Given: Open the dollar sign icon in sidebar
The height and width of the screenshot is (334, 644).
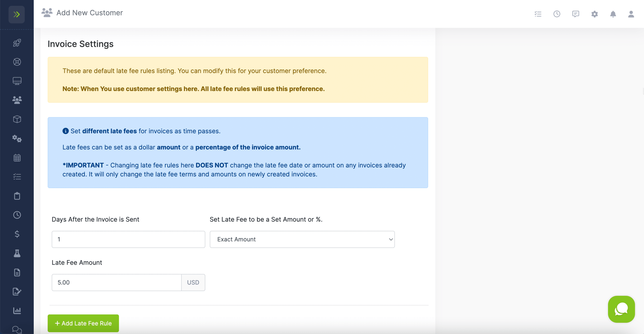Looking at the screenshot, I should click(17, 234).
